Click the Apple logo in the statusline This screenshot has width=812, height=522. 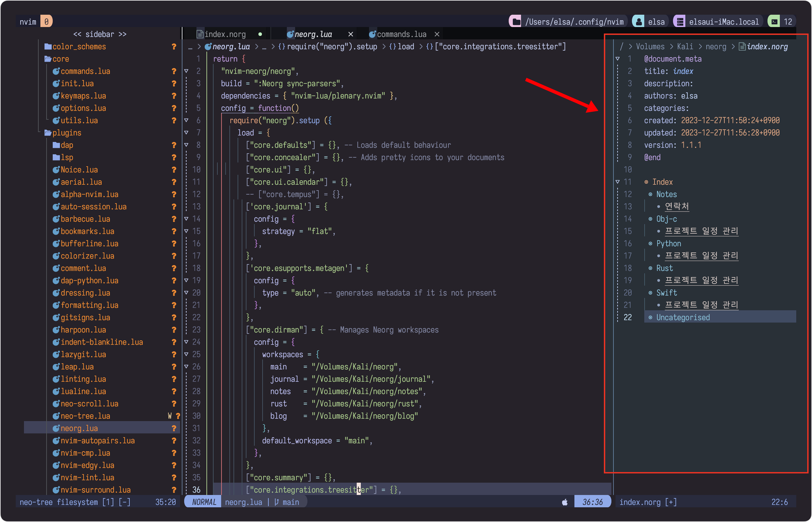[565, 502]
